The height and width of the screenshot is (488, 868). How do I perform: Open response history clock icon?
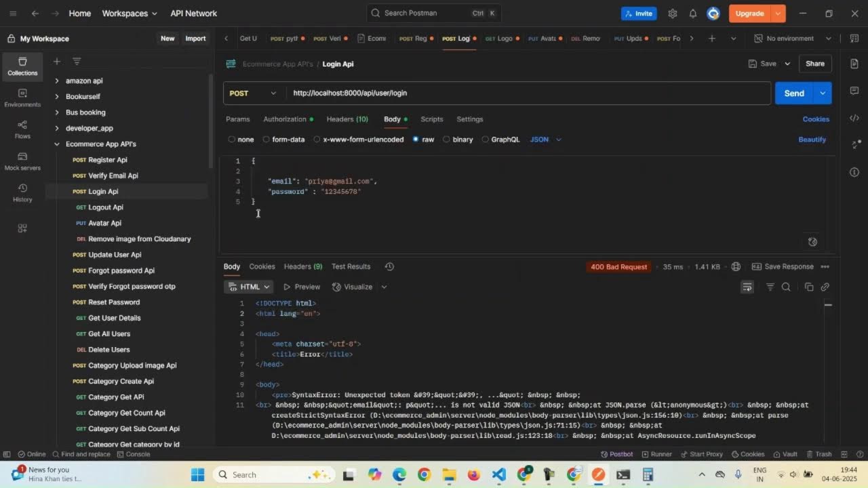pos(389,266)
